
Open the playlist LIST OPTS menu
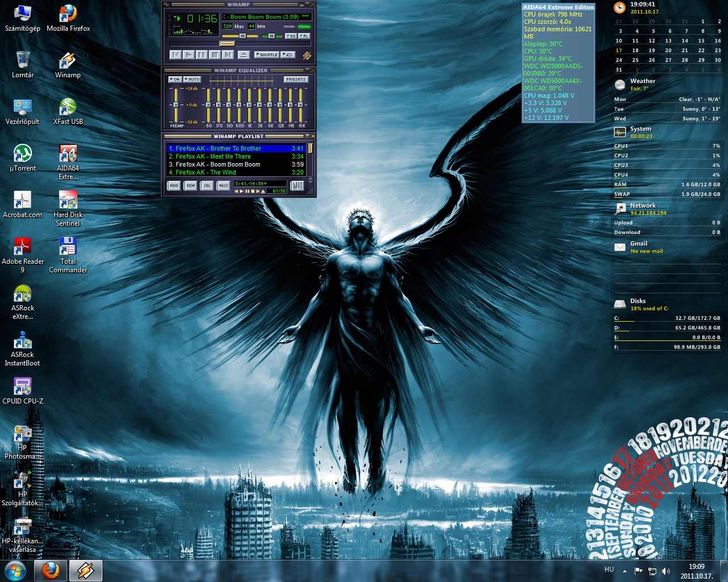point(297,186)
